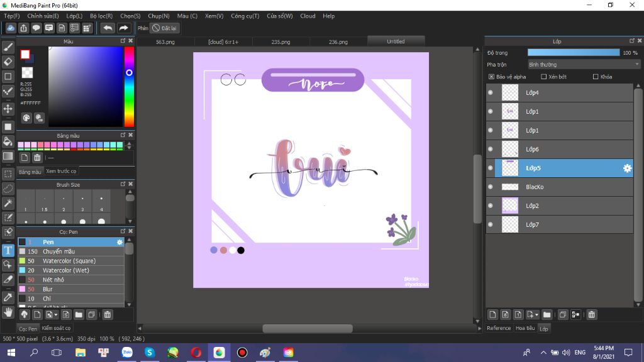Open Pen brush settings gear
Viewport: 644px width, 362px height.
pos(119,242)
